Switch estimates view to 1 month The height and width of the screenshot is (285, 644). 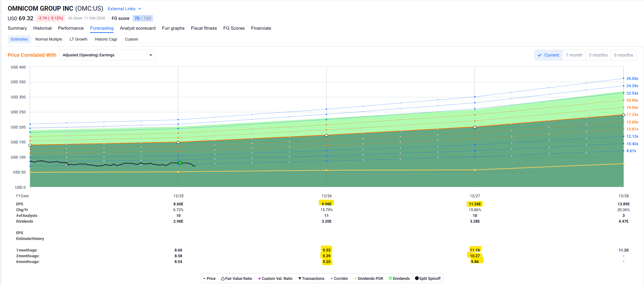[574, 55]
